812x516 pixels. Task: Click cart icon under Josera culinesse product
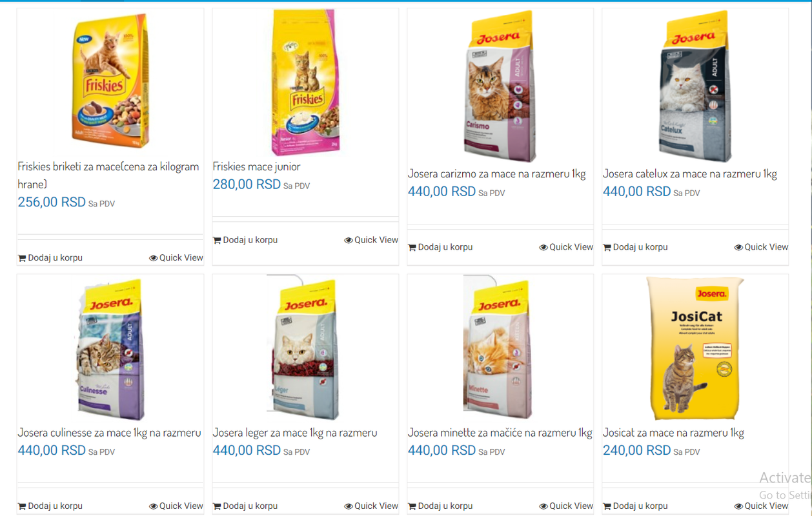[x=22, y=506]
